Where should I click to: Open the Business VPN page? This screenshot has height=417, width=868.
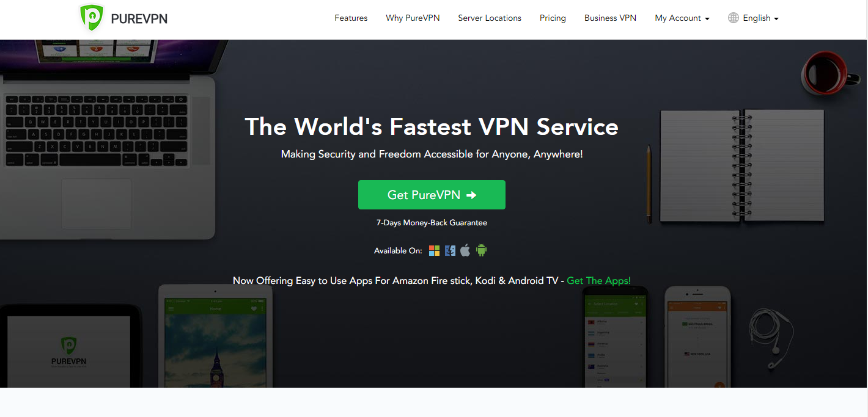tap(610, 18)
